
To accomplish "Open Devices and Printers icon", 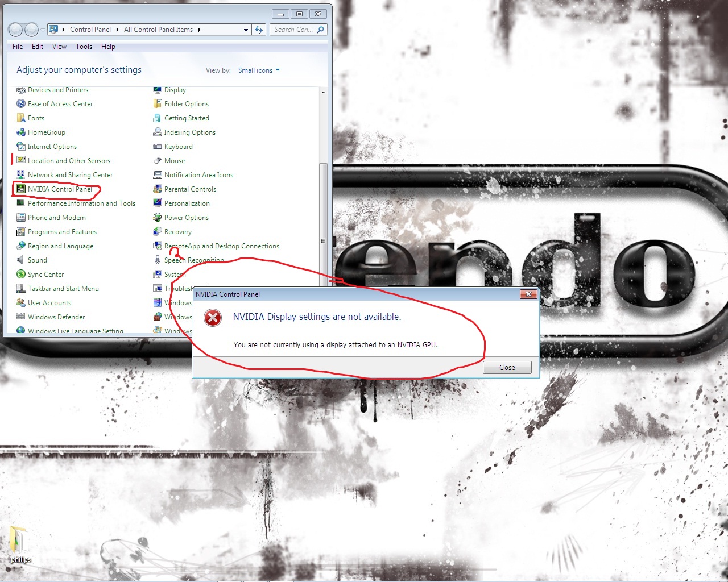I will pos(21,90).
